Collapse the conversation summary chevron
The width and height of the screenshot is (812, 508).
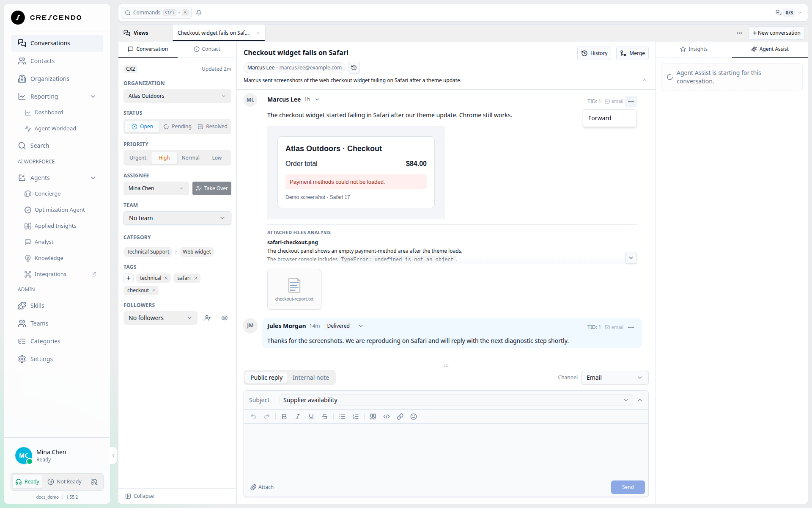(645, 80)
